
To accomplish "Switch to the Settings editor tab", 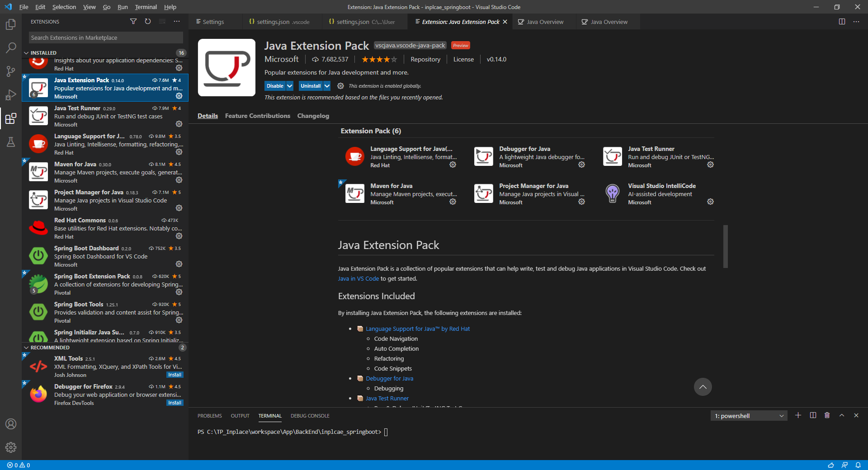I will tap(213, 22).
